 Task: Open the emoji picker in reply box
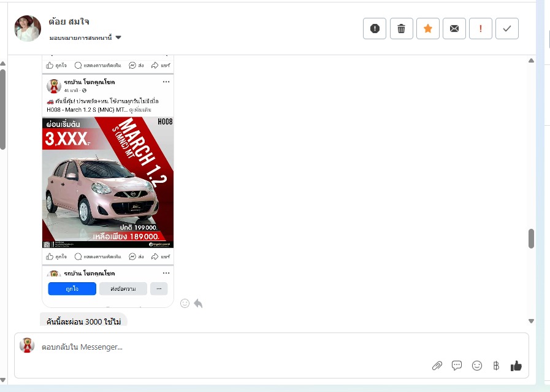pos(476,366)
